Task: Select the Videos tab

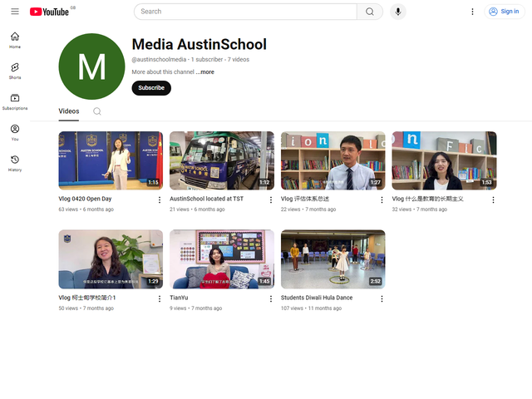Action: [69, 111]
